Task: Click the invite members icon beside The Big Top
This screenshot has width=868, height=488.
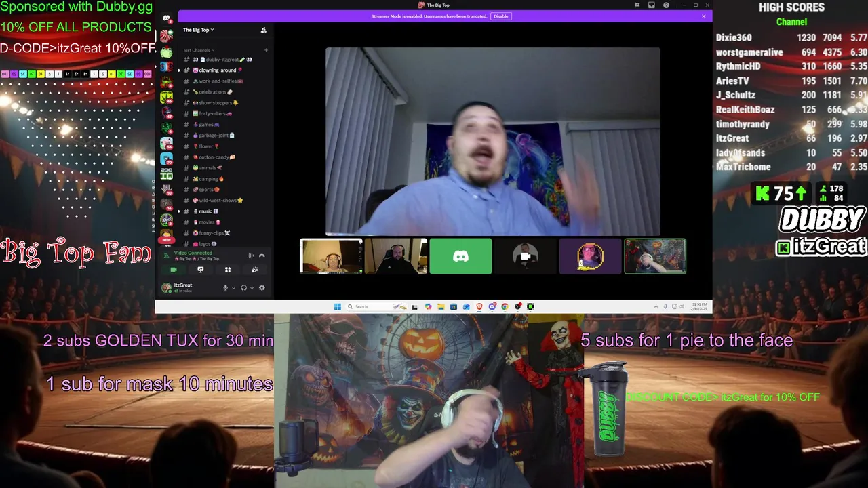Action: 264,30
